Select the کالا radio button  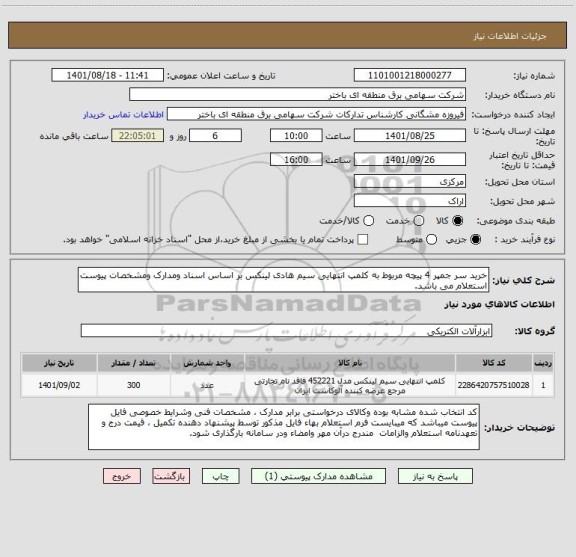(458, 221)
